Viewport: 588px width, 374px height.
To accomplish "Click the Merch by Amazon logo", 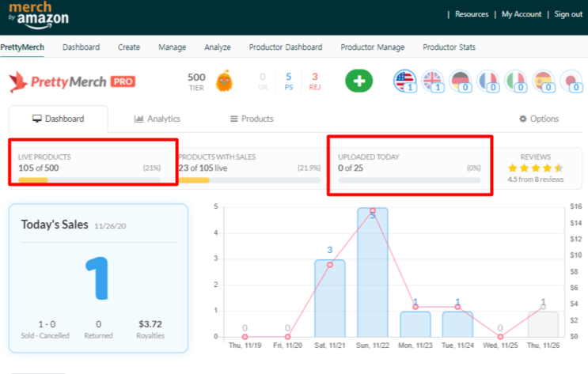I will (x=39, y=15).
